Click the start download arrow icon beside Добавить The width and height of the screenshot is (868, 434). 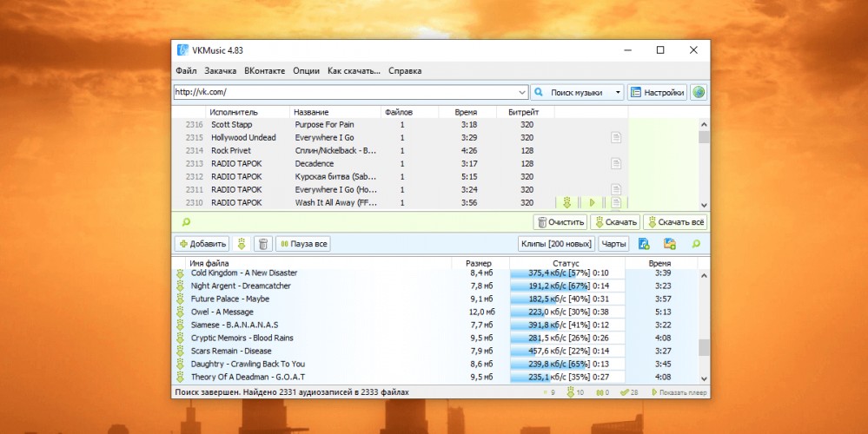[242, 244]
